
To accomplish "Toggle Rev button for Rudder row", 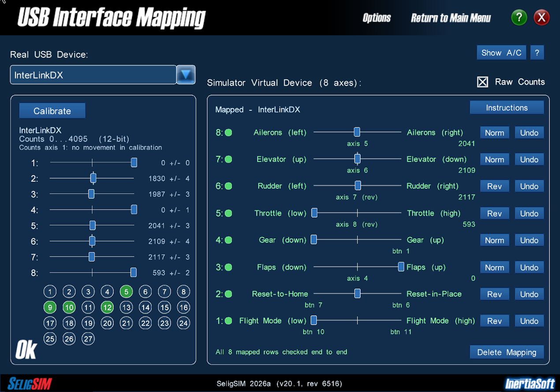I will [495, 187].
